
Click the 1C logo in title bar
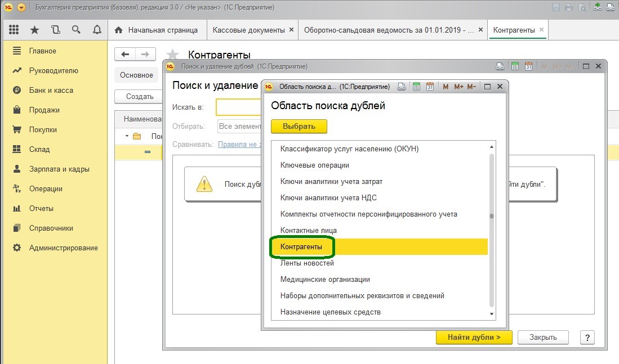click(8, 7)
